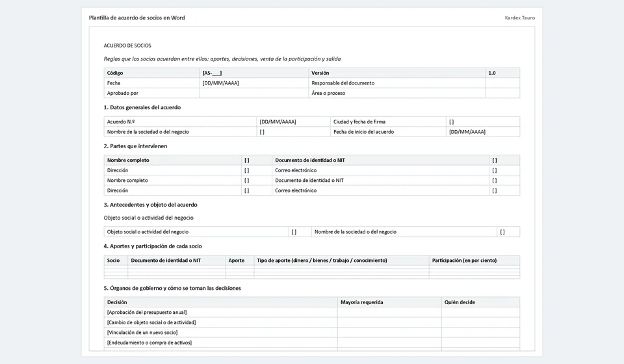This screenshot has height=364, width=624.
Task: Click heading "4. Aportes y participación de cada socio"
Action: pyautogui.click(x=153, y=246)
